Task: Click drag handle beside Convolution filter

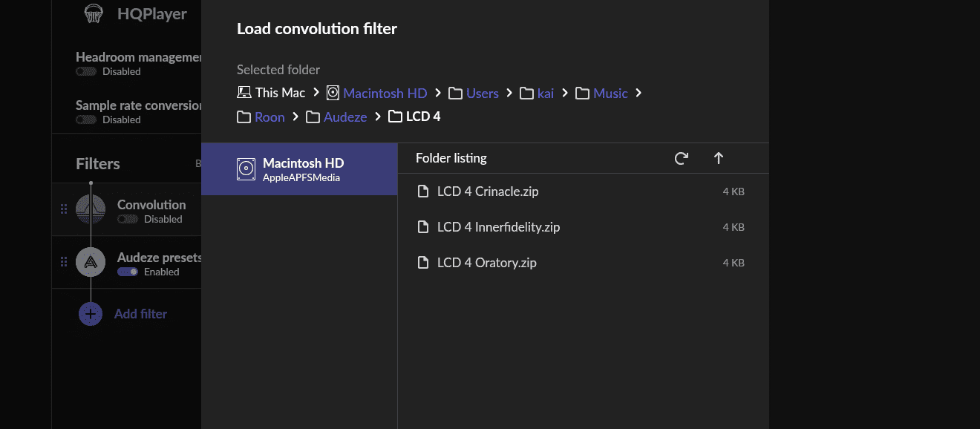Action: (x=64, y=210)
